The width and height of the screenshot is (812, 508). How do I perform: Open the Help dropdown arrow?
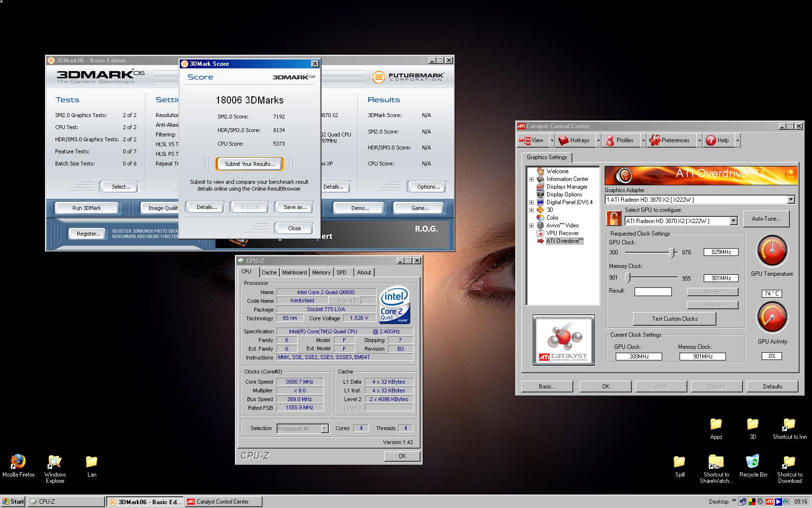[x=738, y=140]
